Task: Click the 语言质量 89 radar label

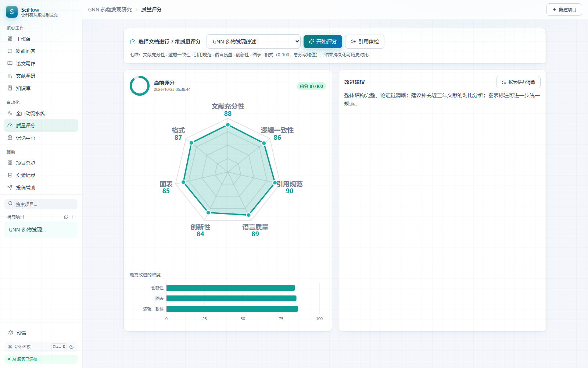Action: [255, 230]
